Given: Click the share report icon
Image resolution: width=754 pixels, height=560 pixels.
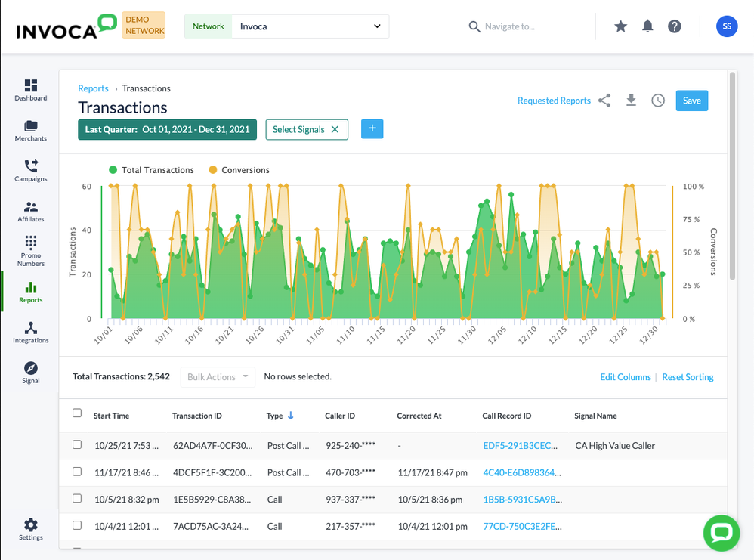Looking at the screenshot, I should (604, 101).
